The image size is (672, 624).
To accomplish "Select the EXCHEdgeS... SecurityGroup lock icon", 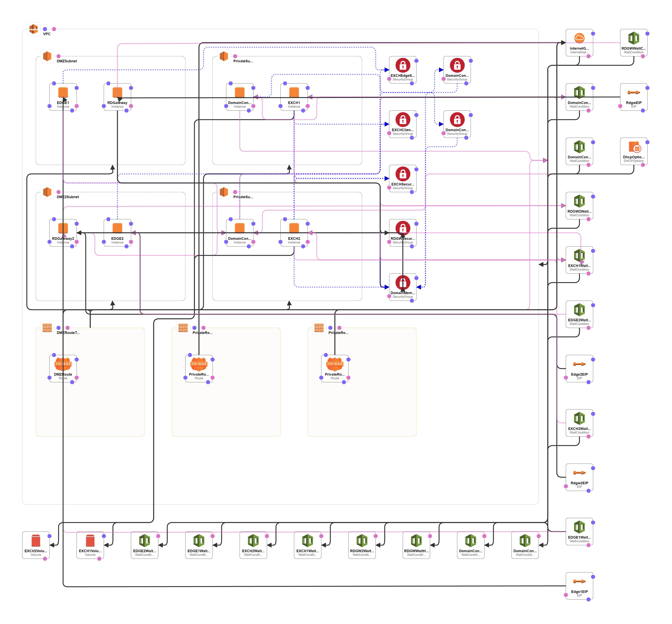I will tap(402, 65).
